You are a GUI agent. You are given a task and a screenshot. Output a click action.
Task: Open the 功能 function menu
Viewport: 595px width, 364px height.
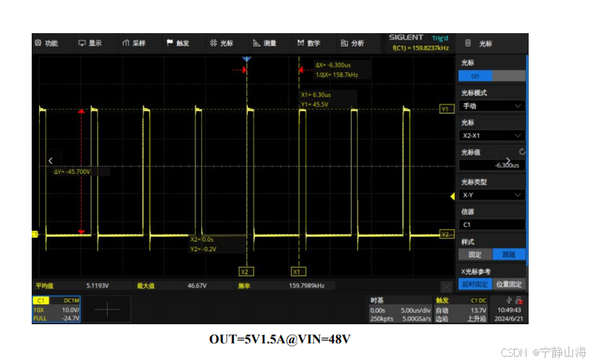coord(46,43)
